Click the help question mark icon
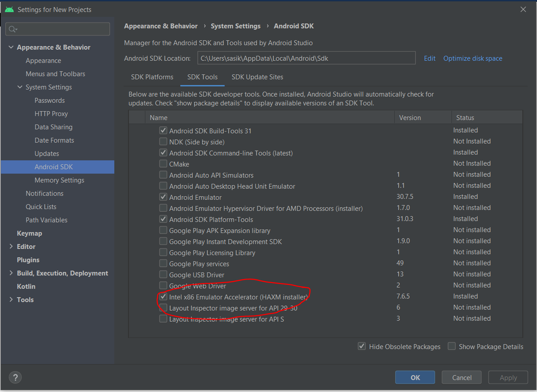The height and width of the screenshot is (392, 537). tap(15, 377)
